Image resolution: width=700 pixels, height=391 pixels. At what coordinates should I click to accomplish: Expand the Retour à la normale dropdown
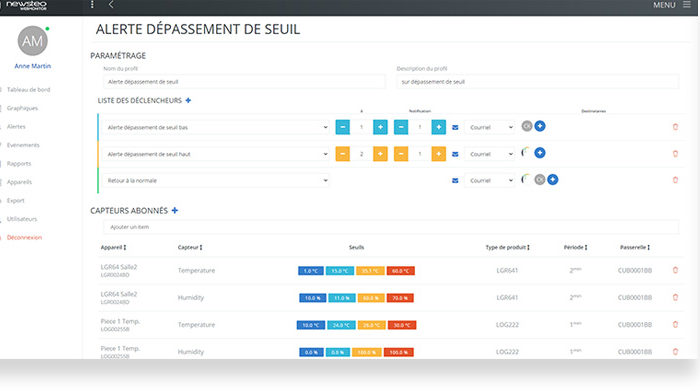coord(217,180)
